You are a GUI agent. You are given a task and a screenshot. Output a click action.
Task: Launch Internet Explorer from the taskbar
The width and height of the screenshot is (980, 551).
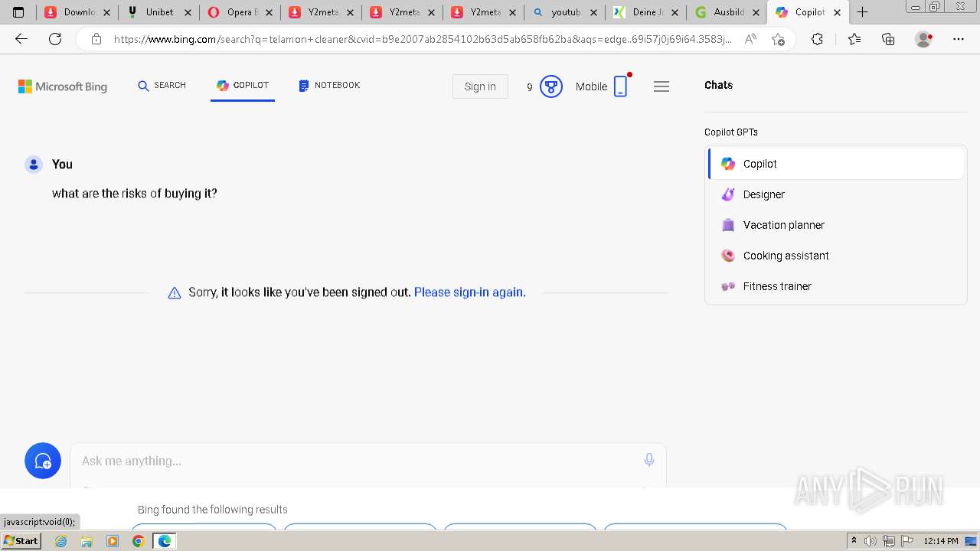[60, 541]
